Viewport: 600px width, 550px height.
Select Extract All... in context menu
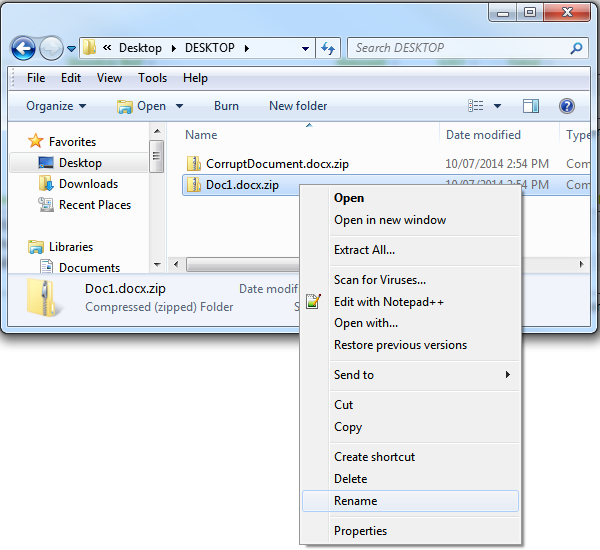pyautogui.click(x=364, y=250)
